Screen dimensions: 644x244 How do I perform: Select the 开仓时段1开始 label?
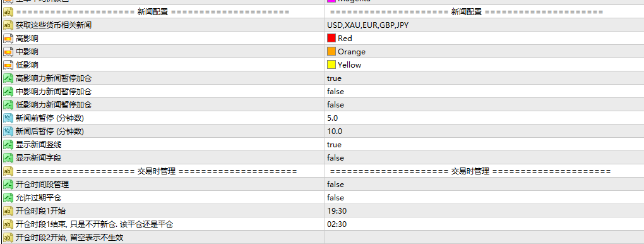[40, 211]
